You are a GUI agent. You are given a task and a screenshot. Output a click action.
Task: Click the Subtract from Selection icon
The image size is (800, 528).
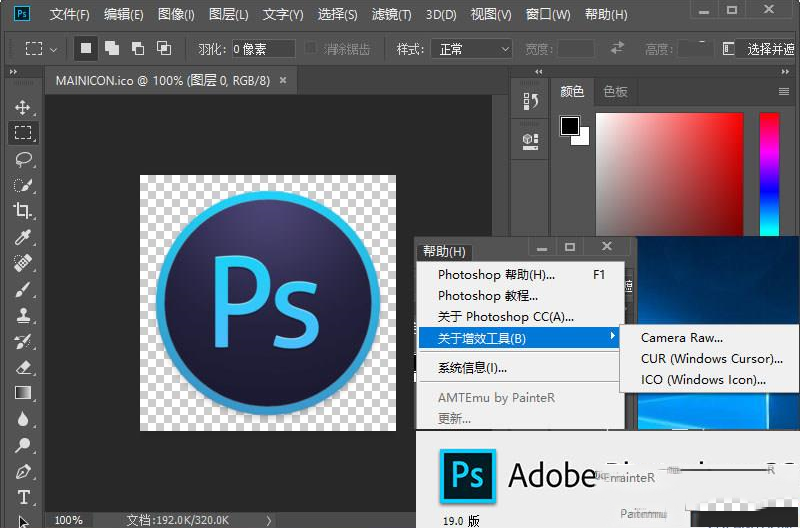[x=138, y=48]
